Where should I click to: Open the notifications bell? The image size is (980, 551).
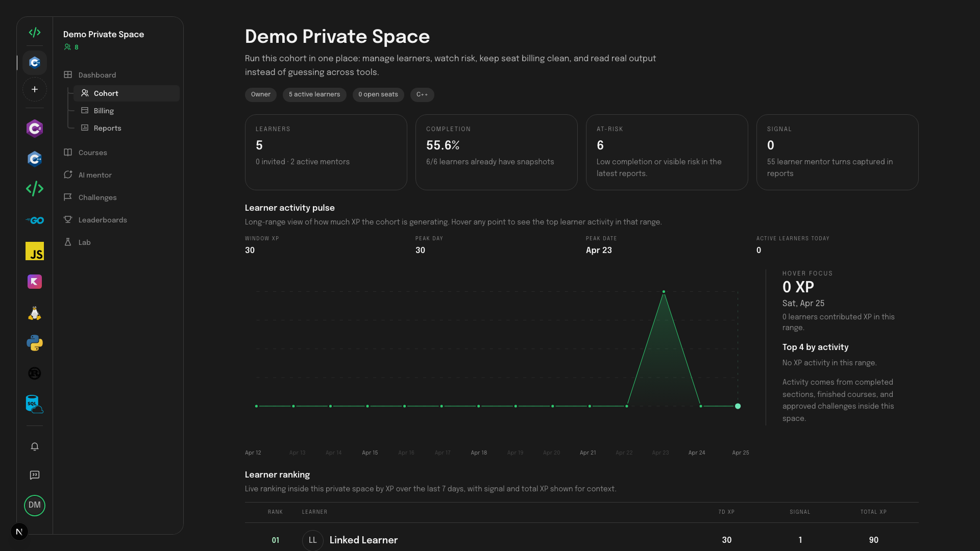point(35,446)
